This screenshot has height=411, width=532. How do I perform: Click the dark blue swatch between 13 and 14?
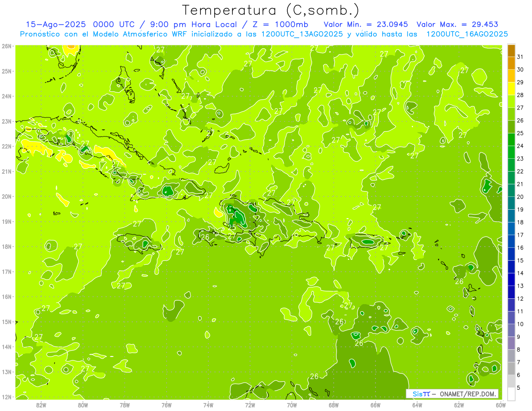point(511,279)
